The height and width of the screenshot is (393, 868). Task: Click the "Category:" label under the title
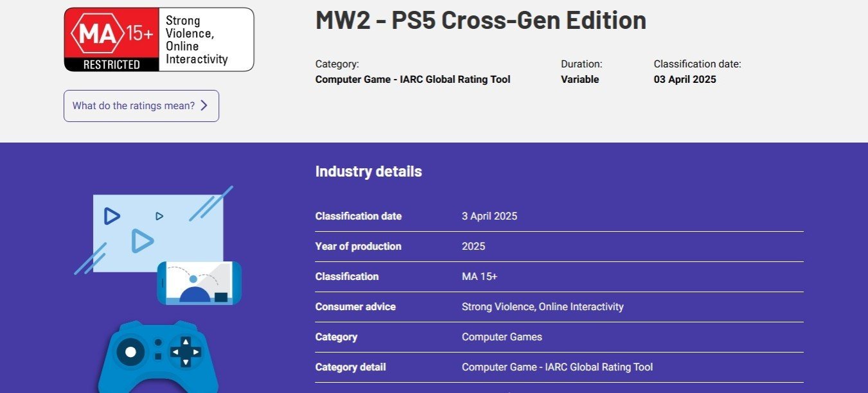337,64
